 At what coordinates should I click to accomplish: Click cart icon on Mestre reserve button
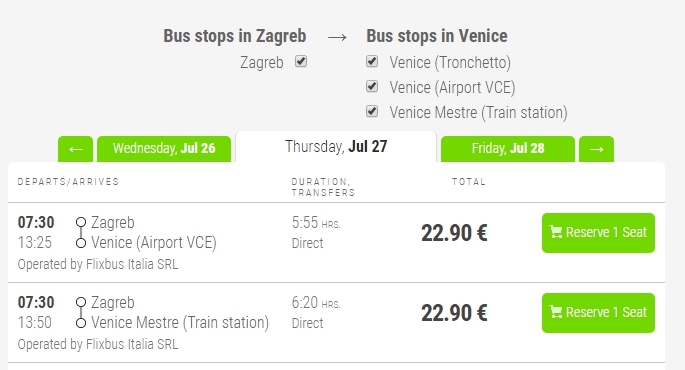click(x=556, y=312)
